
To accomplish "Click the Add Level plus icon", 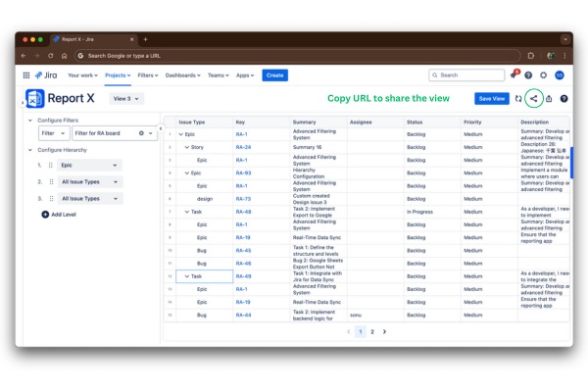I will (45, 215).
